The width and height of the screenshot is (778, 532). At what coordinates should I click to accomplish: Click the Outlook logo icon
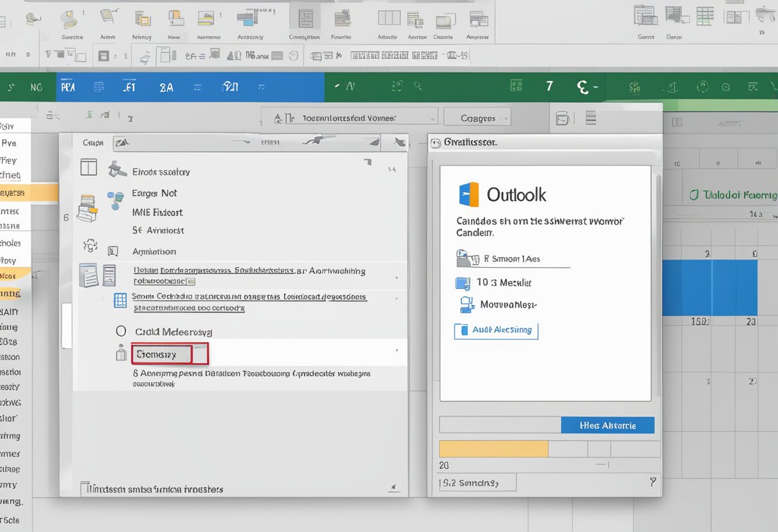(469, 194)
